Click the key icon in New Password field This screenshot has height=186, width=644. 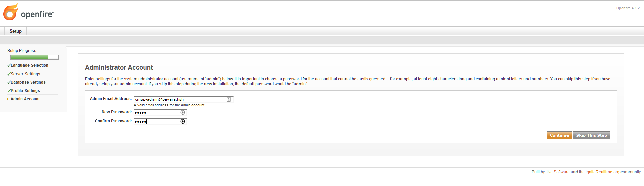[x=183, y=113]
